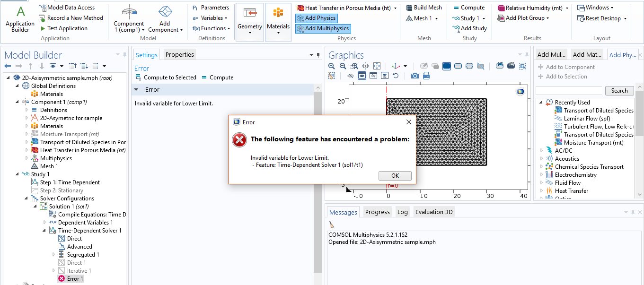Click the Zoom In icon in Graphics toolbar
This screenshot has height=285, width=644.
(332, 66)
